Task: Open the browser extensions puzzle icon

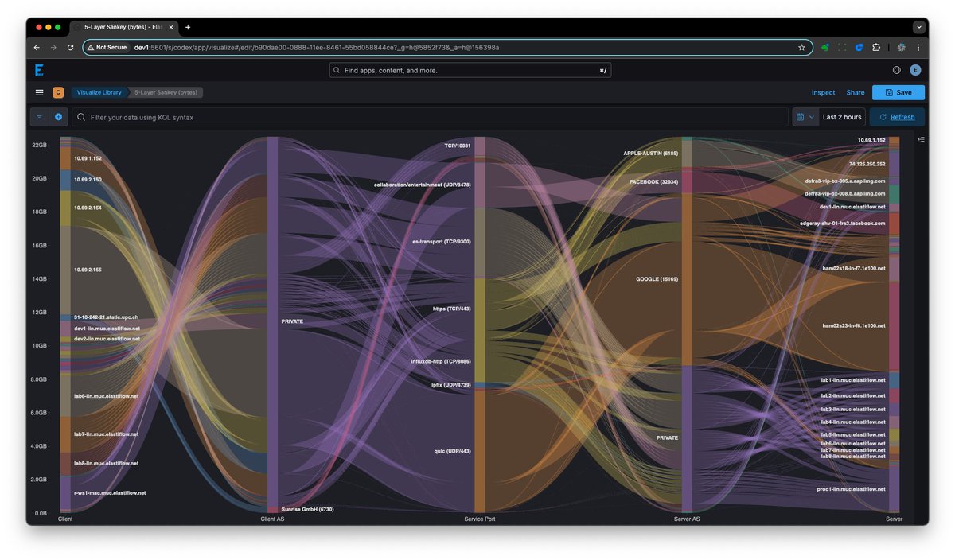Action: (x=876, y=47)
